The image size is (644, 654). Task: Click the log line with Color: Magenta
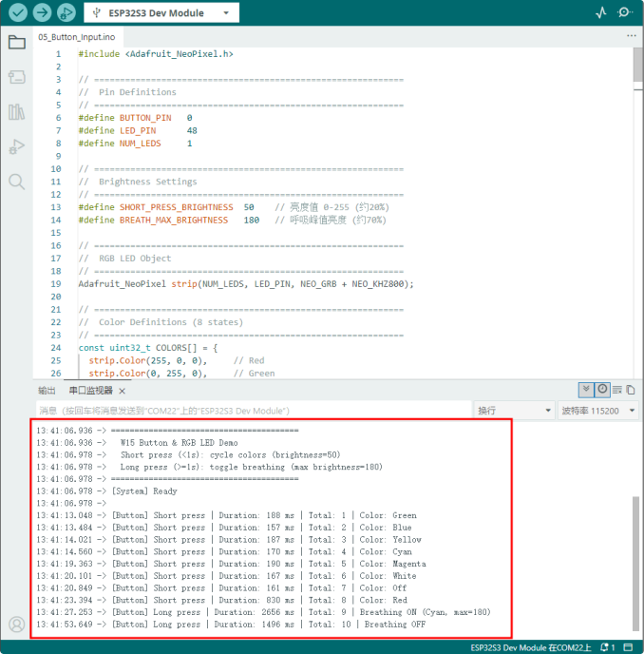tap(231, 564)
